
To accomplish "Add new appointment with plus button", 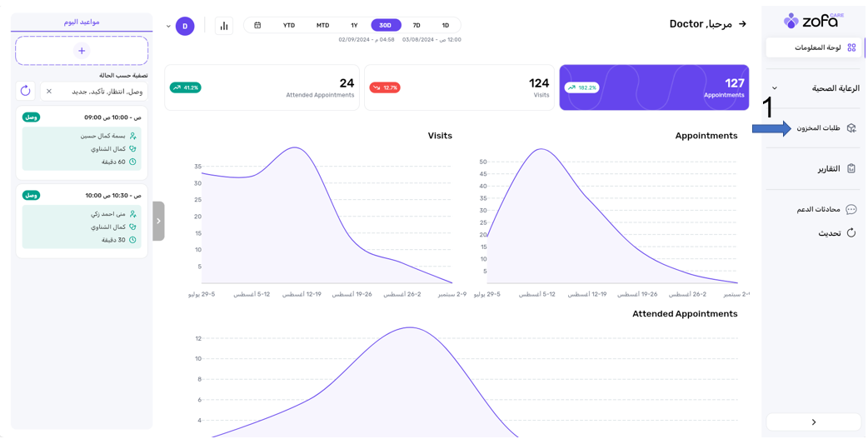I will tap(82, 51).
